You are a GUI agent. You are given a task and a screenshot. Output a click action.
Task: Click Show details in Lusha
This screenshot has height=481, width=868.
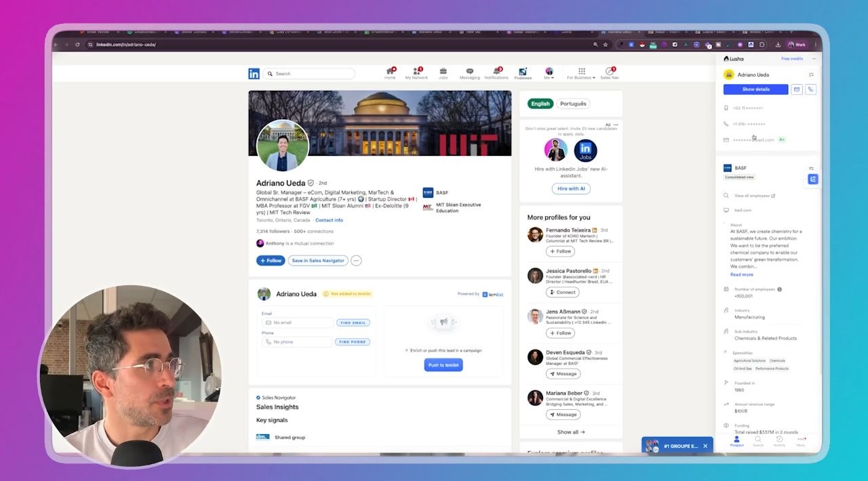755,89
